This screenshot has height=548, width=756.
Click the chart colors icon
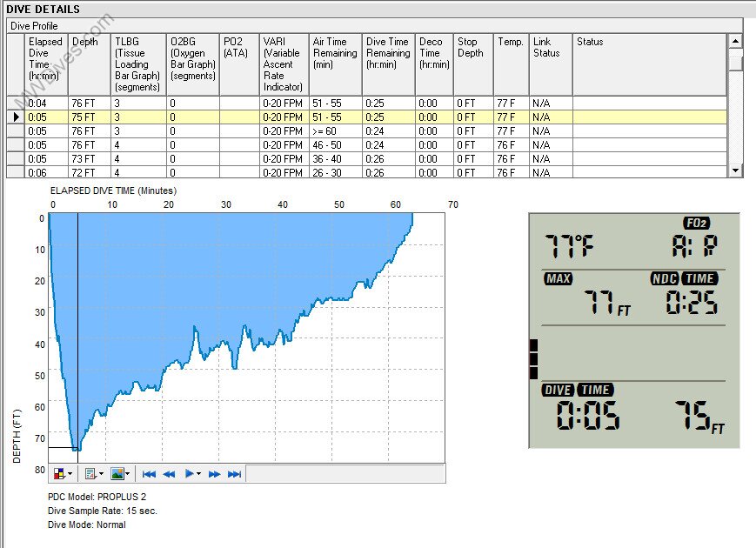(59, 474)
